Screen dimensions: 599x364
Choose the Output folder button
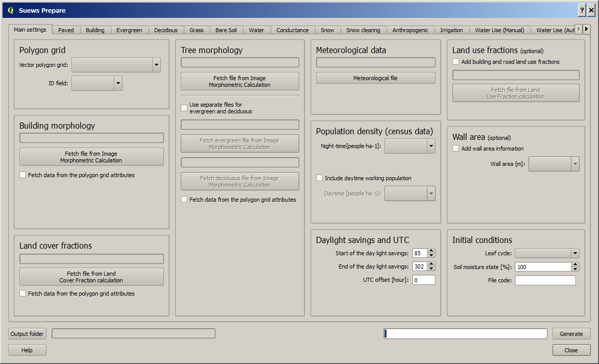(27, 334)
